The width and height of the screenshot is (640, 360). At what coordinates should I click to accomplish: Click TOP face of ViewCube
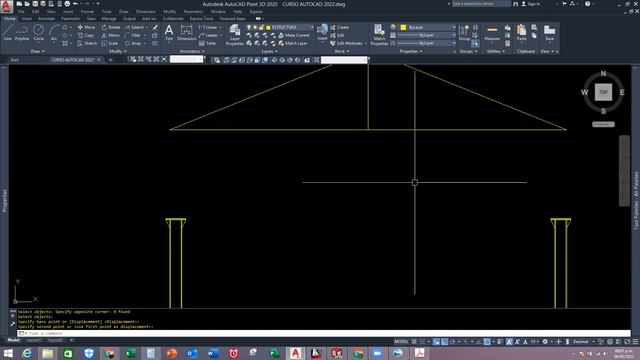tap(603, 92)
